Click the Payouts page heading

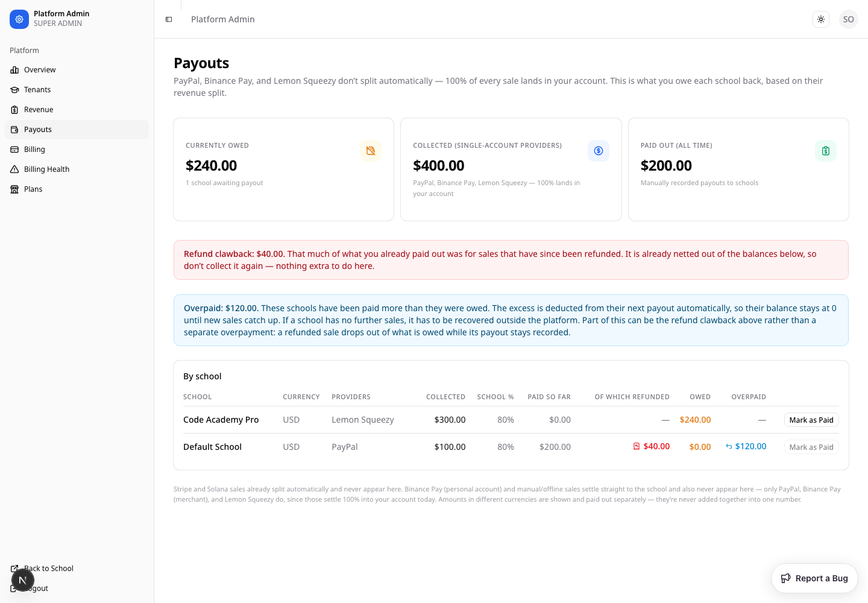click(x=201, y=63)
